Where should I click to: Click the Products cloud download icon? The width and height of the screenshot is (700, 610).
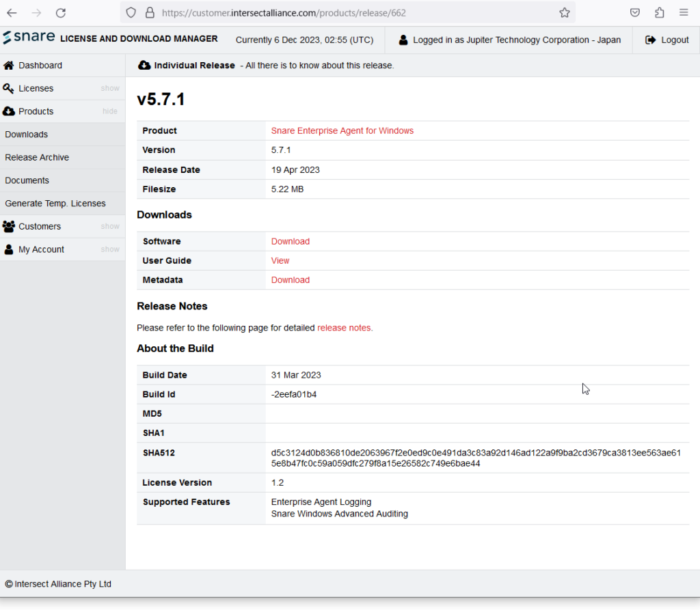click(x=8, y=111)
